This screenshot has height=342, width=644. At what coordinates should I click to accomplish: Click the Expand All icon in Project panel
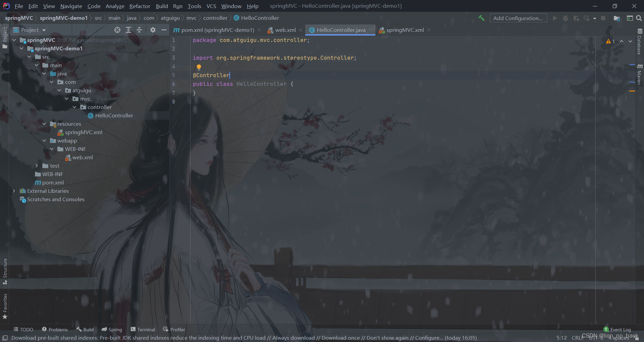[128, 30]
